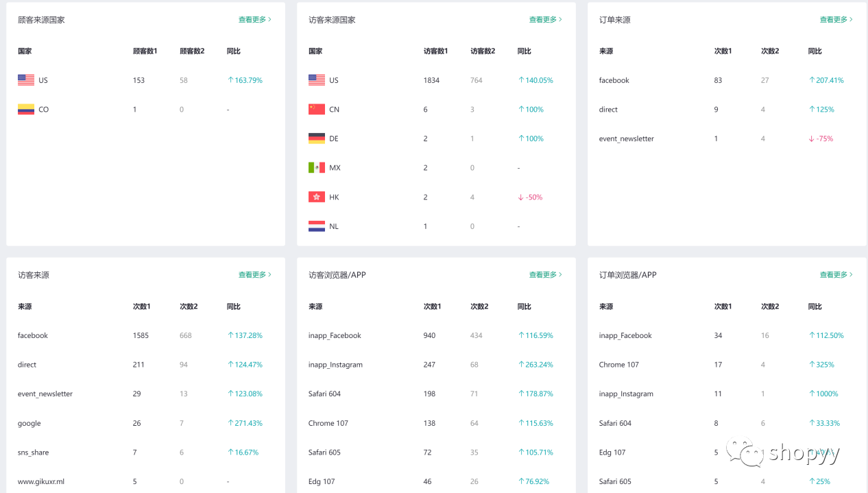Expand 查看更多 in 访客来源 panel

coord(254,275)
